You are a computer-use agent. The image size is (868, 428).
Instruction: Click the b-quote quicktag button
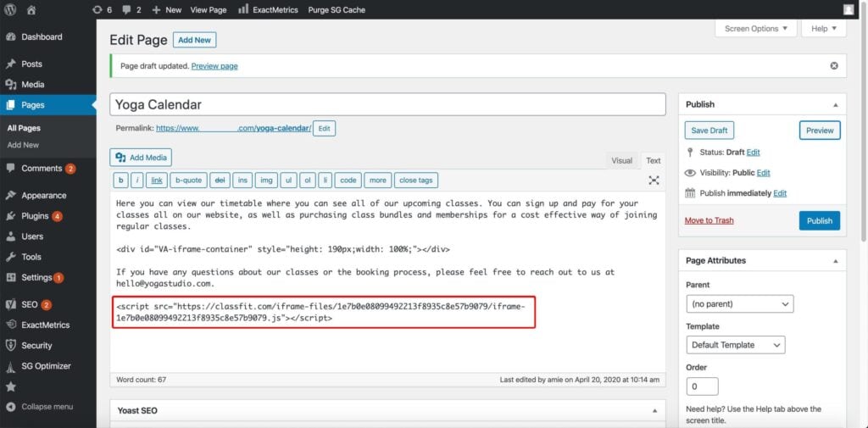[x=188, y=180]
